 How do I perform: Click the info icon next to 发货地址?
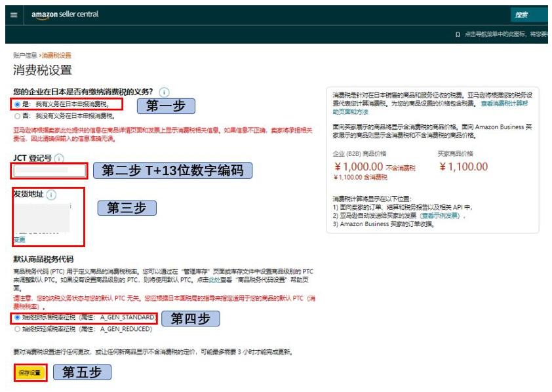click(51, 194)
